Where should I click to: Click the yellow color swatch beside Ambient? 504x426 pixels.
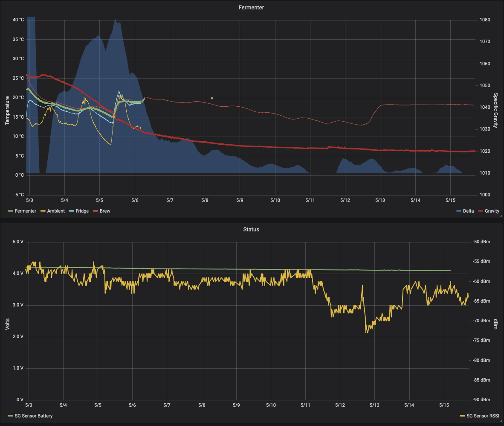43,211
